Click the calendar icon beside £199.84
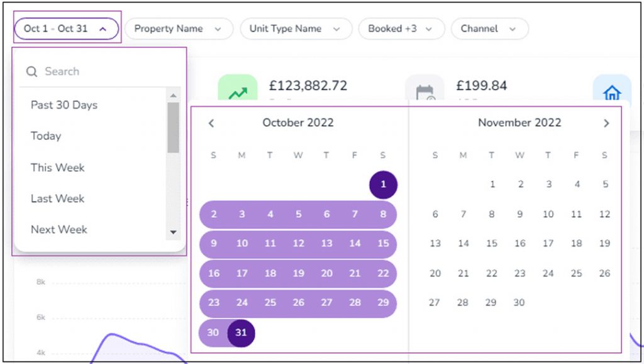Screen dimensions: 644x364 [425, 89]
